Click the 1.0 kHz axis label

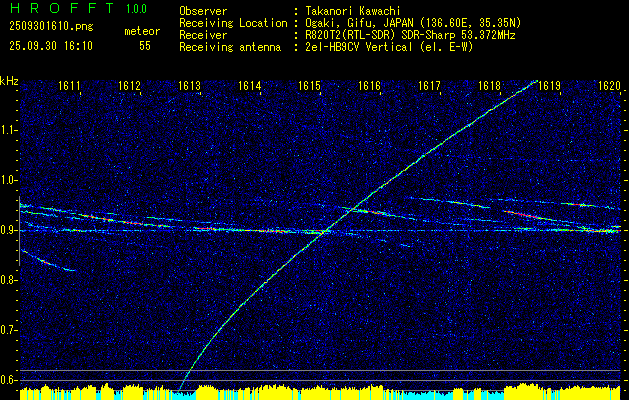(x=8, y=180)
